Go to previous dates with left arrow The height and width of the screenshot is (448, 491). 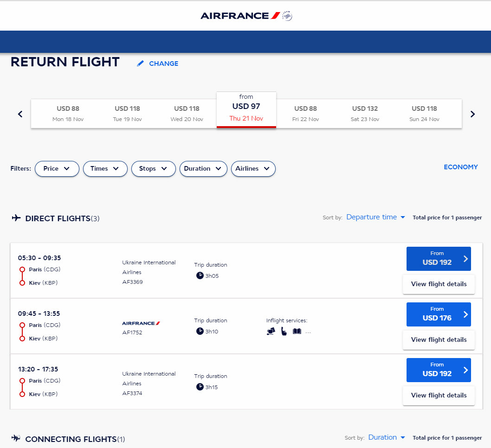click(20, 114)
